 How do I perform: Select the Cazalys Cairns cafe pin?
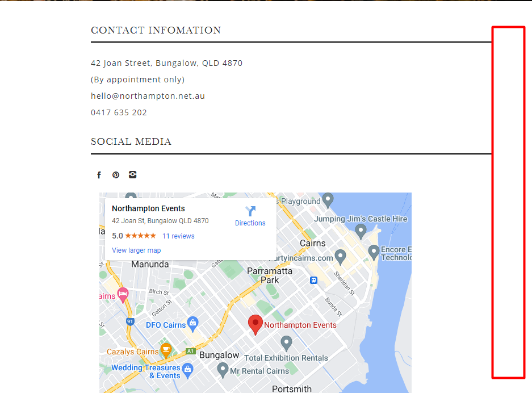click(166, 351)
